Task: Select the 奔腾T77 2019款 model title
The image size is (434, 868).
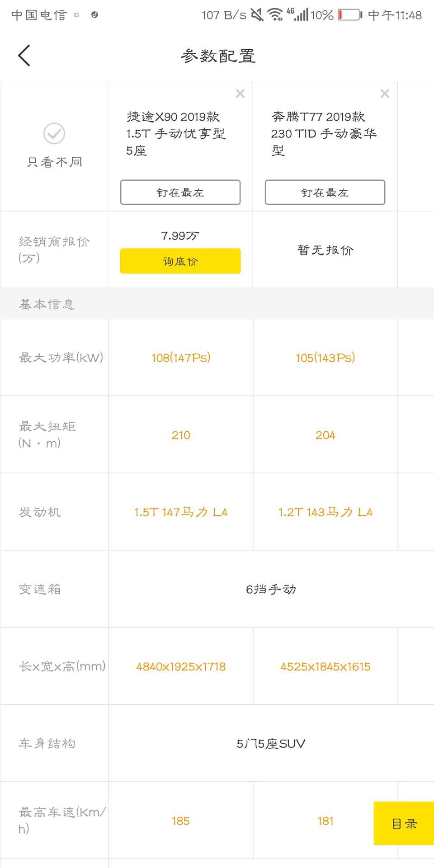Action: click(x=324, y=134)
